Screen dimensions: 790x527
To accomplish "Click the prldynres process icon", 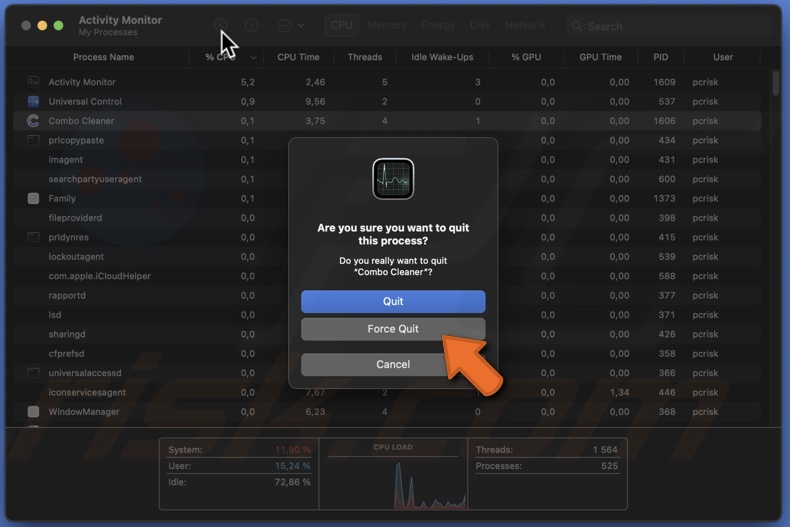I will point(33,237).
